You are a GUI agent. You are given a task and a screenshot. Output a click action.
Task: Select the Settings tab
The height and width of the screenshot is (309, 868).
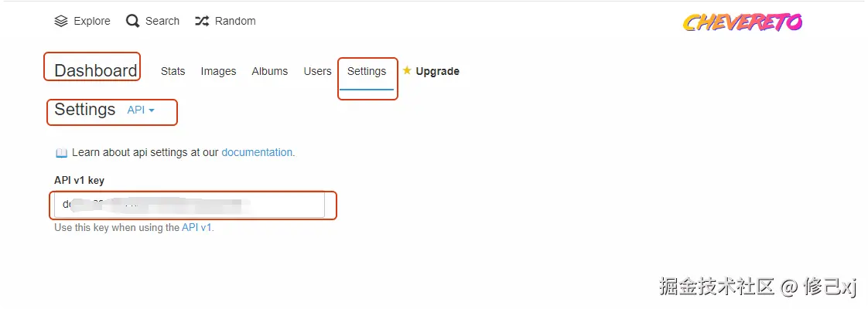pos(367,71)
